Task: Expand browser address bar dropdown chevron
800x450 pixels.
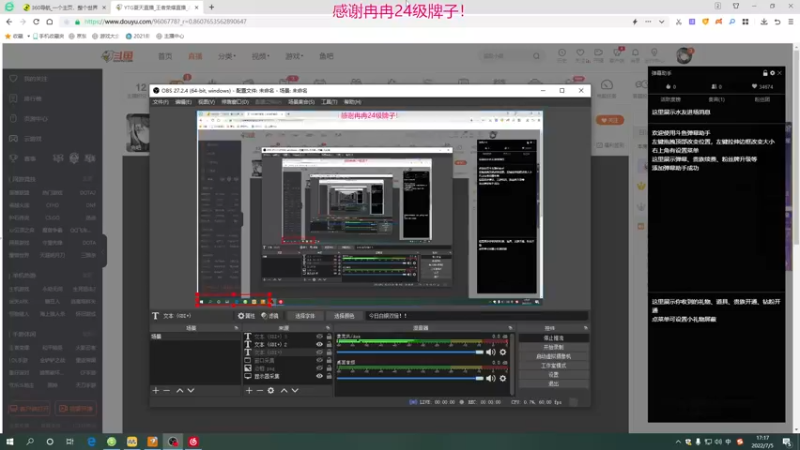Action: pos(661,22)
